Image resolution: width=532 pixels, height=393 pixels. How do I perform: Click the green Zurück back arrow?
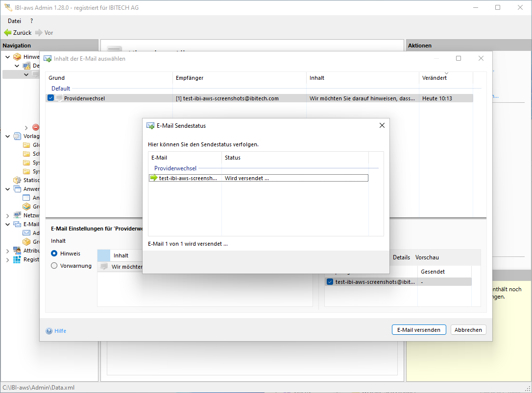click(x=8, y=33)
